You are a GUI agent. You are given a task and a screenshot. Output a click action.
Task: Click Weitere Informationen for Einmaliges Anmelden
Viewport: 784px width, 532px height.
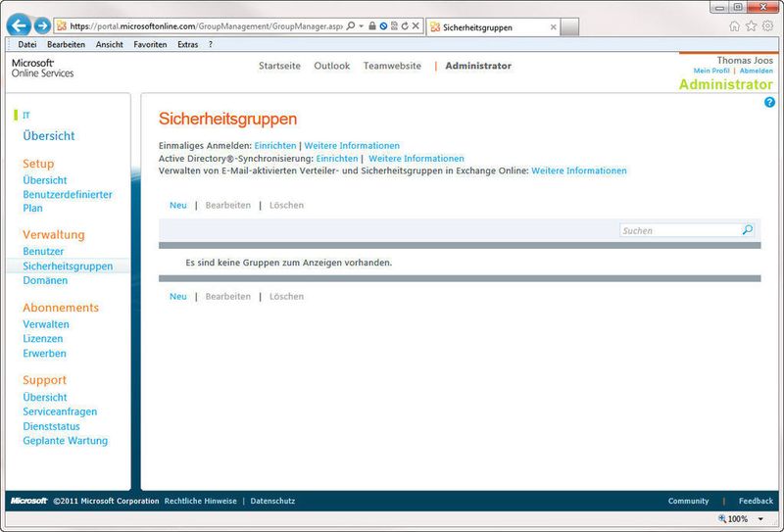[x=352, y=146]
